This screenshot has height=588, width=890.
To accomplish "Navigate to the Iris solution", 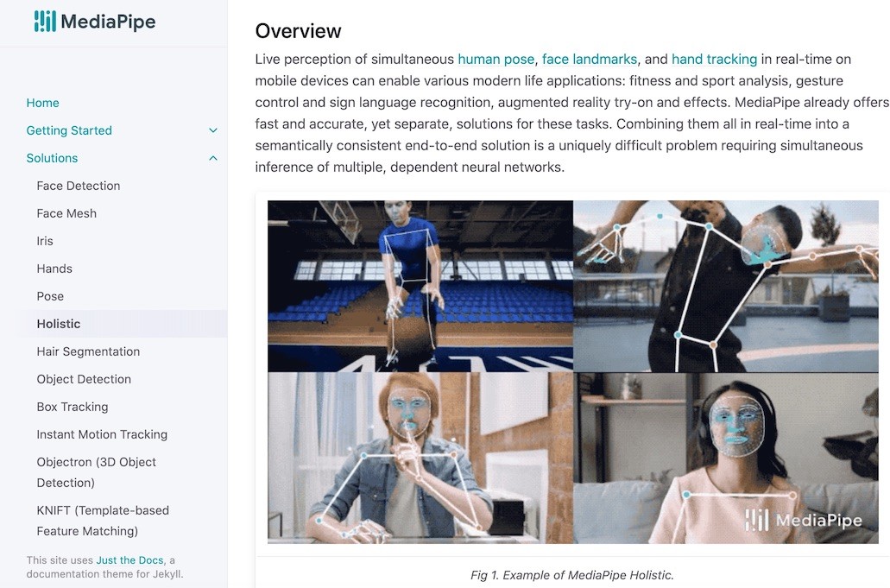I will [45, 241].
